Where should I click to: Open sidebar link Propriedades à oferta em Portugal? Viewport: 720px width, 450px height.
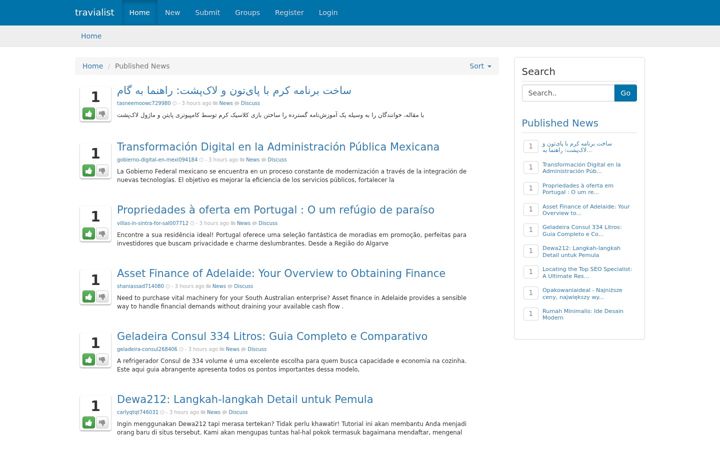[x=578, y=189]
